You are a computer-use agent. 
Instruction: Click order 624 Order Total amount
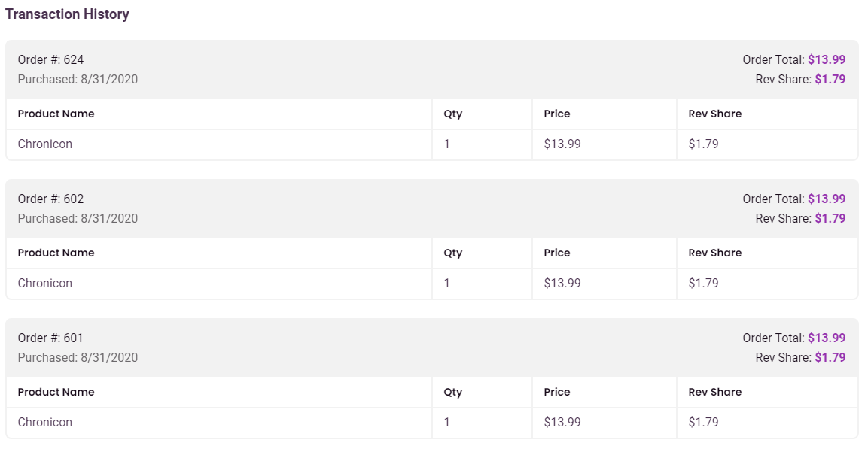coord(826,59)
